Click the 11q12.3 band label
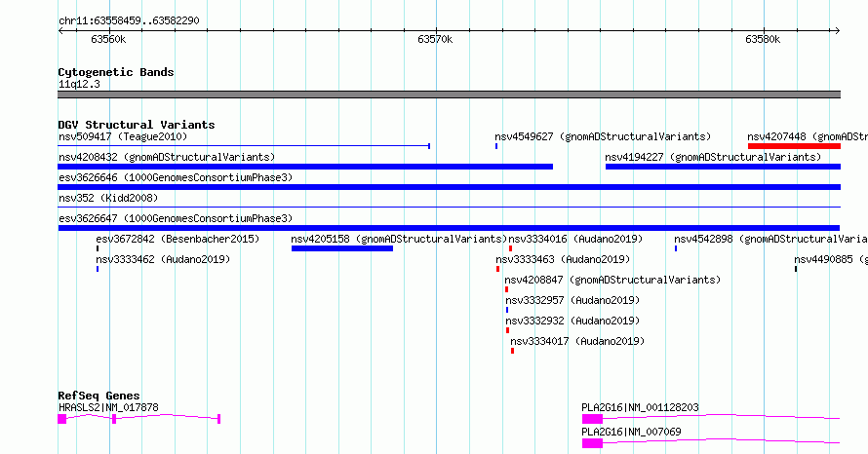Screen dimensions: 868x454 [79, 84]
